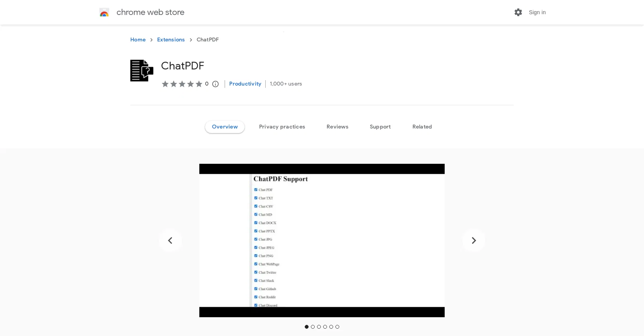Select the fourth carousel dot
Image resolution: width=644 pixels, height=336 pixels.
(x=325, y=327)
